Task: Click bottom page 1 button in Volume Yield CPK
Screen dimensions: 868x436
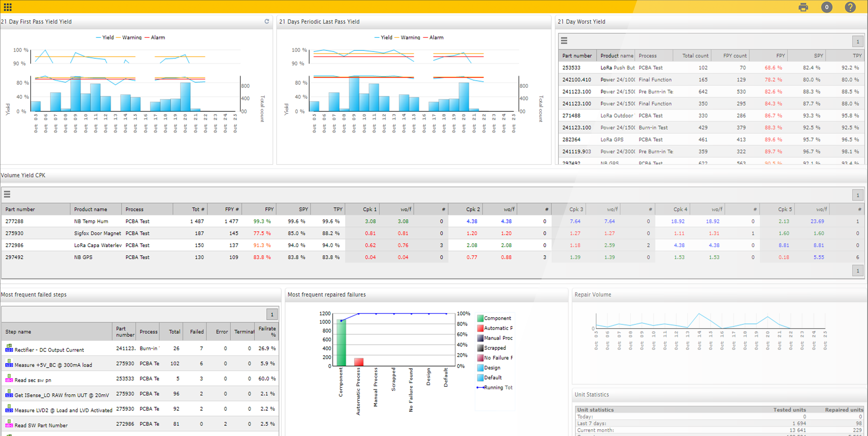Action: point(858,271)
